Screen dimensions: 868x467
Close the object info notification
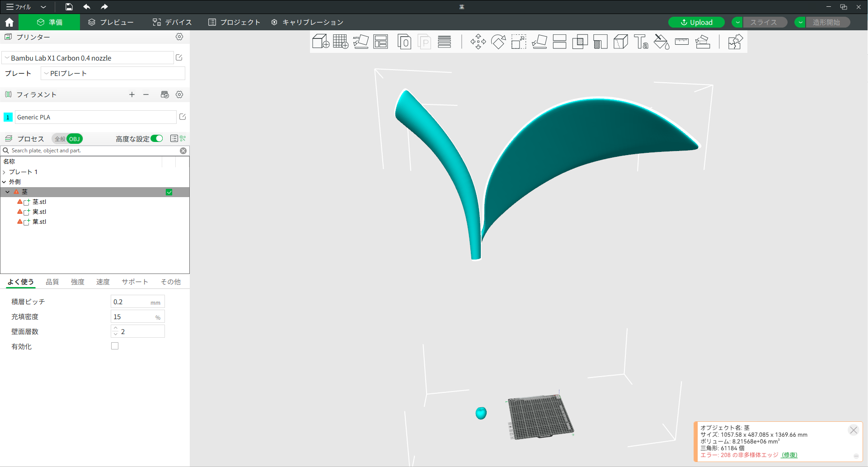(854, 430)
